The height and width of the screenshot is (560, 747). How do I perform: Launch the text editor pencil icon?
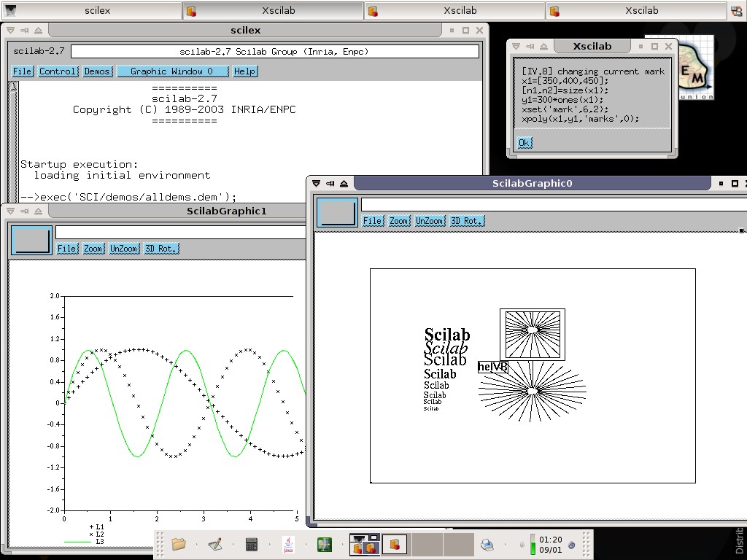214,544
